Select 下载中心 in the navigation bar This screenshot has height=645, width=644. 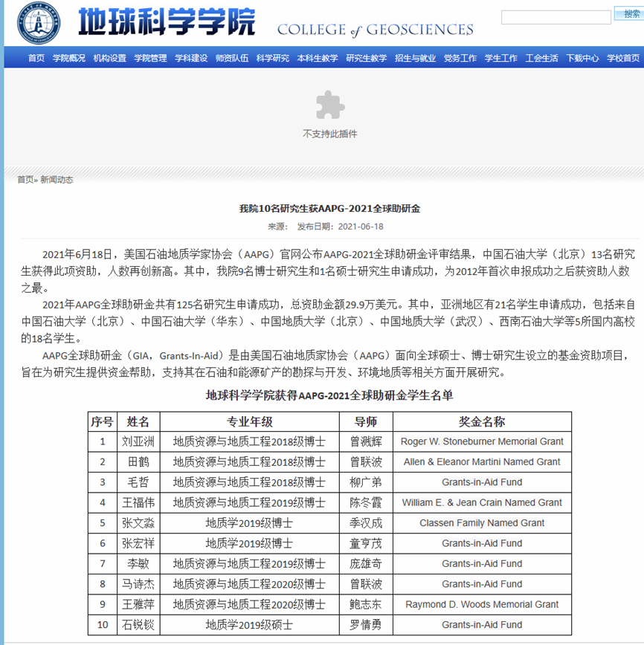582,58
